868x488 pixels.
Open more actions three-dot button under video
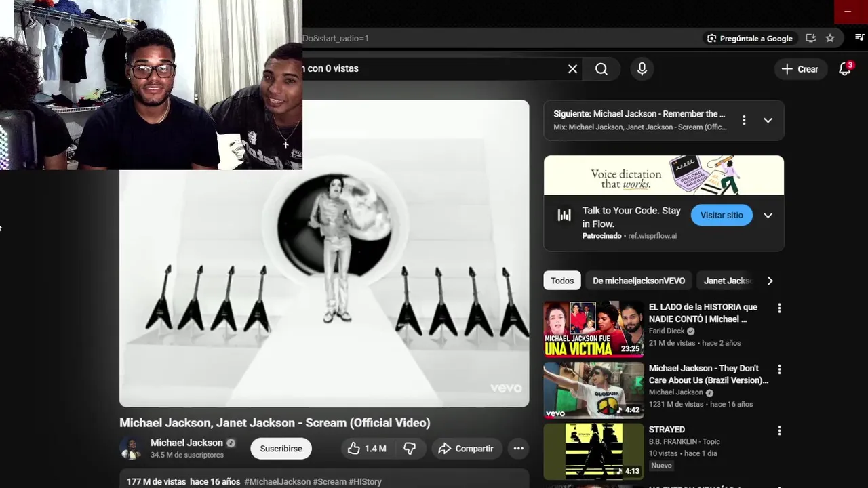click(x=518, y=449)
